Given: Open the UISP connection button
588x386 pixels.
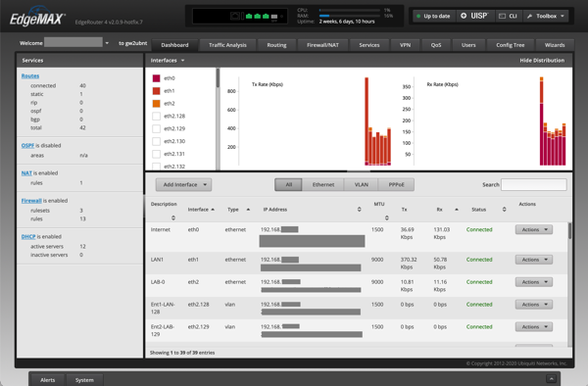Looking at the screenshot, I should pyautogui.click(x=474, y=16).
